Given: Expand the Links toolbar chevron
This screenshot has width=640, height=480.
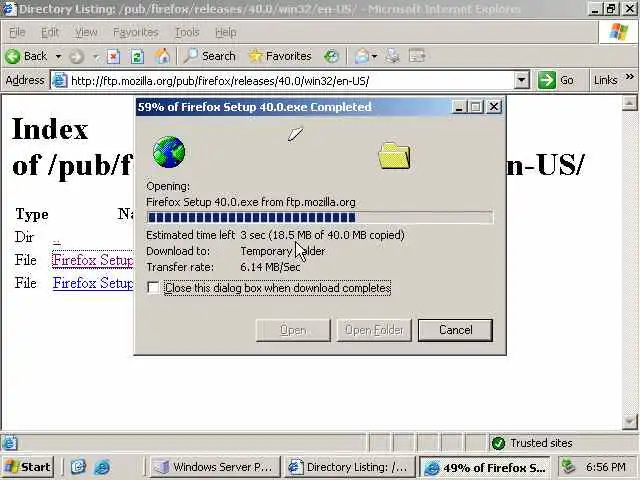Looking at the screenshot, I should click(630, 77).
